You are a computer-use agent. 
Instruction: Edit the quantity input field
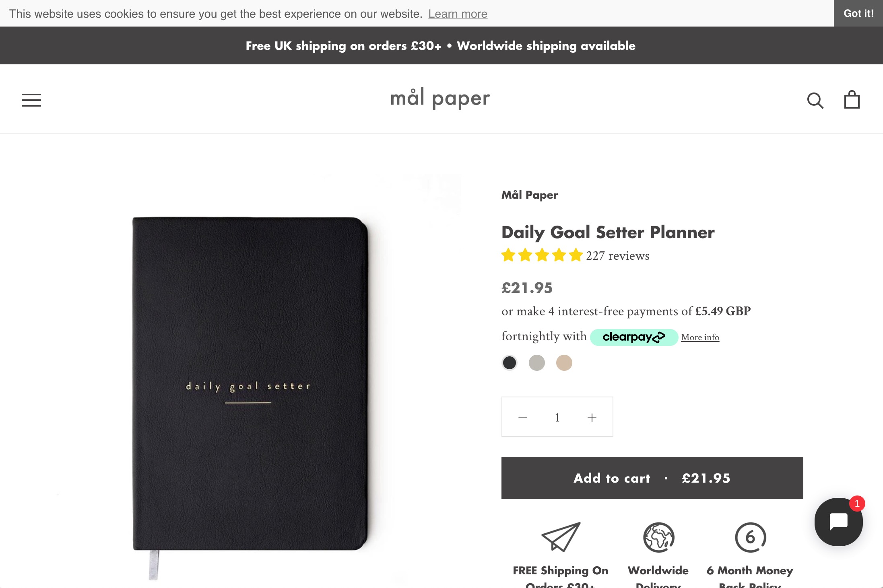click(x=557, y=417)
